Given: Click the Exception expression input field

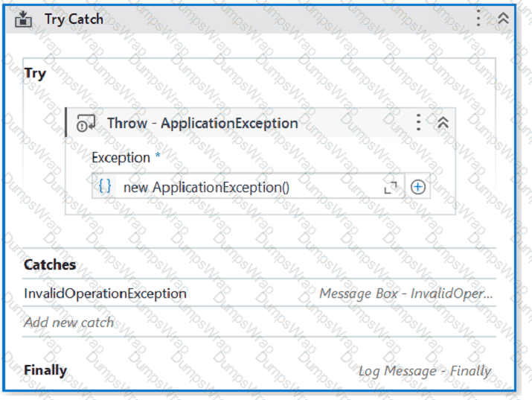Looking at the screenshot, I should coord(248,186).
